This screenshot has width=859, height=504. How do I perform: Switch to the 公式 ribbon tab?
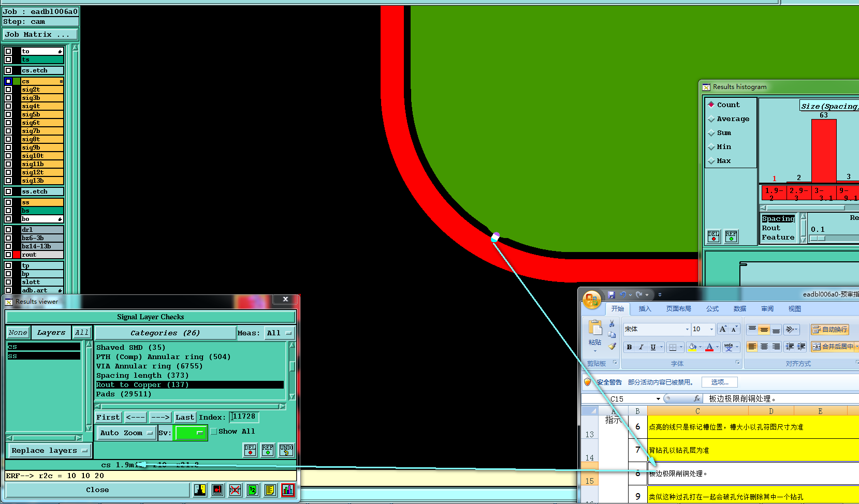click(x=712, y=308)
